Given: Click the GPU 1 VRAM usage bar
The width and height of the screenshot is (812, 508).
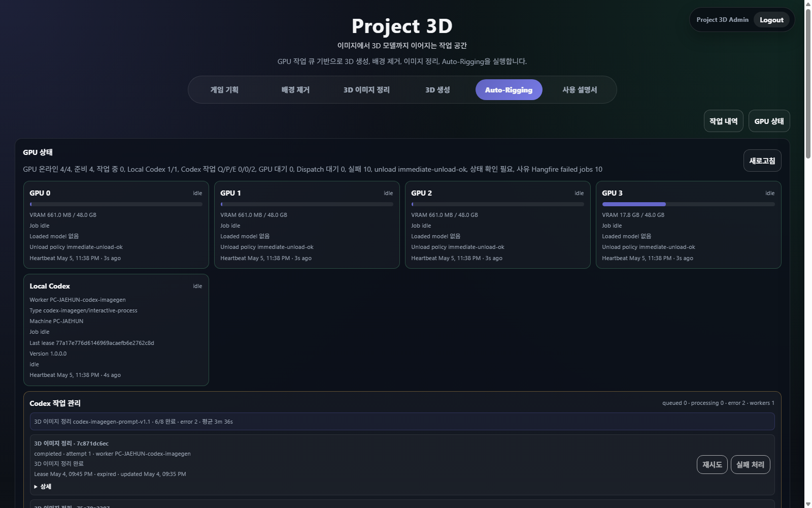Looking at the screenshot, I should 307,204.
